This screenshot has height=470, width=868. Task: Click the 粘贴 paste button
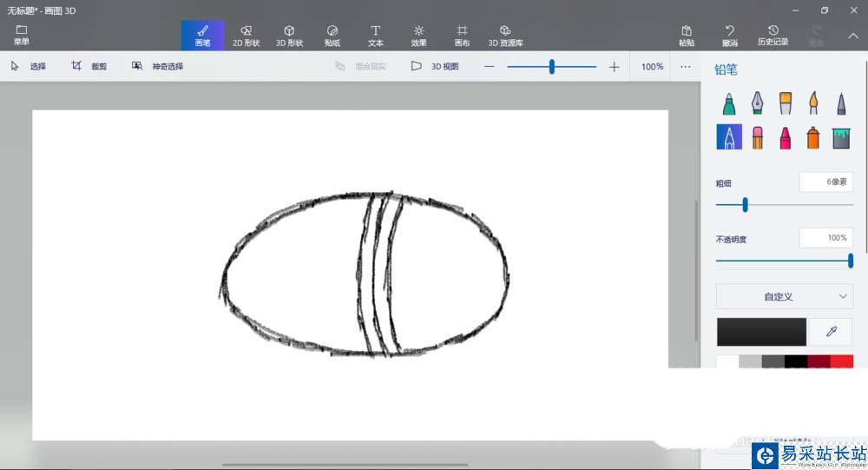point(687,36)
